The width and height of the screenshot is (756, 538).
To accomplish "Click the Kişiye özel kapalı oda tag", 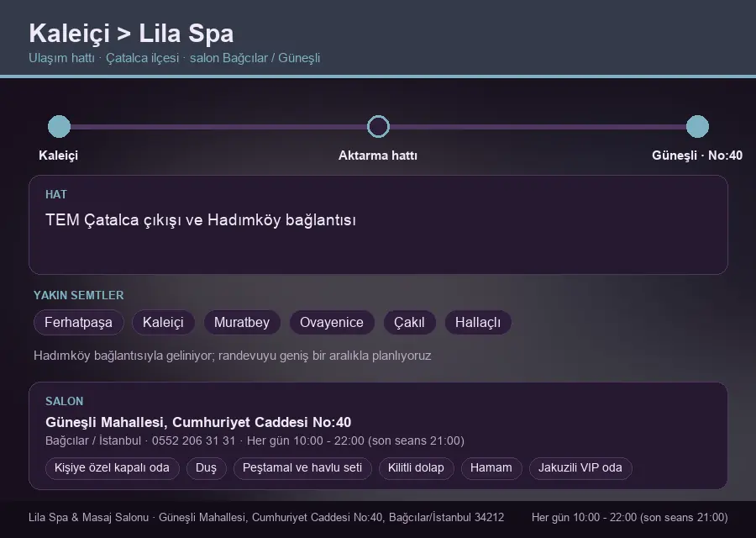I will click(x=112, y=468).
